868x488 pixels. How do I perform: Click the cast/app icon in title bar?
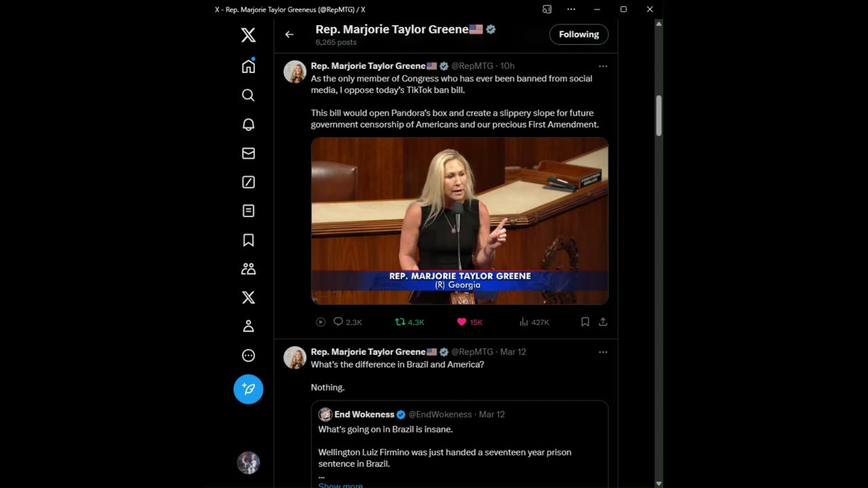coord(547,9)
